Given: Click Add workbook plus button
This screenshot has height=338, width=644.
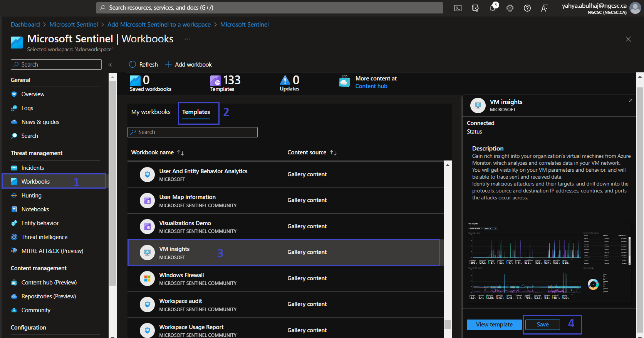Looking at the screenshot, I should point(188,64).
